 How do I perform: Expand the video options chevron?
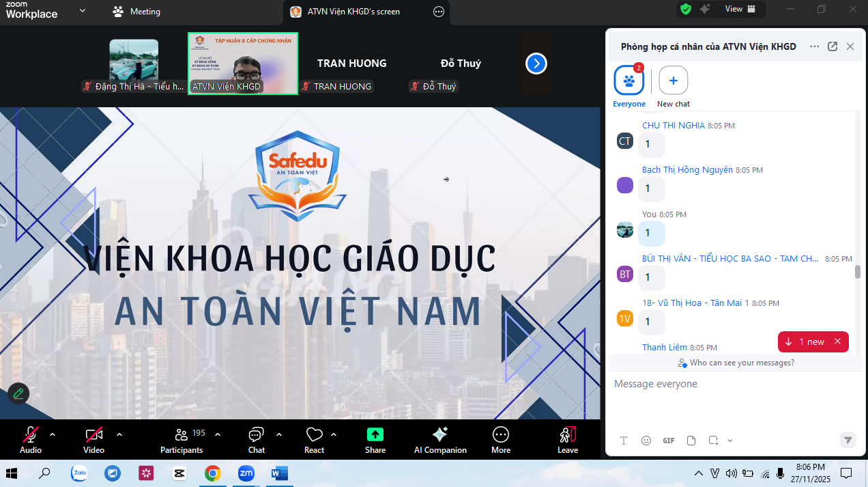coord(119,434)
